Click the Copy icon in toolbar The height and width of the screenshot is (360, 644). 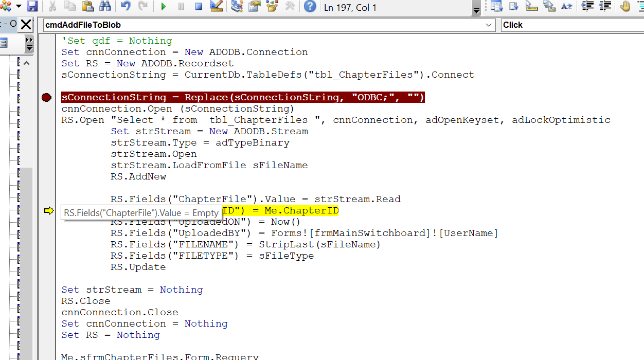pos(70,7)
